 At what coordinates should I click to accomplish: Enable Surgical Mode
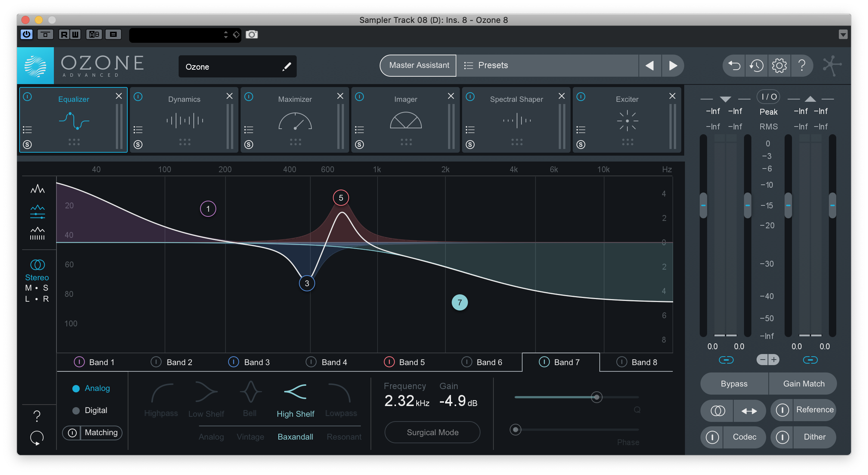[433, 433]
